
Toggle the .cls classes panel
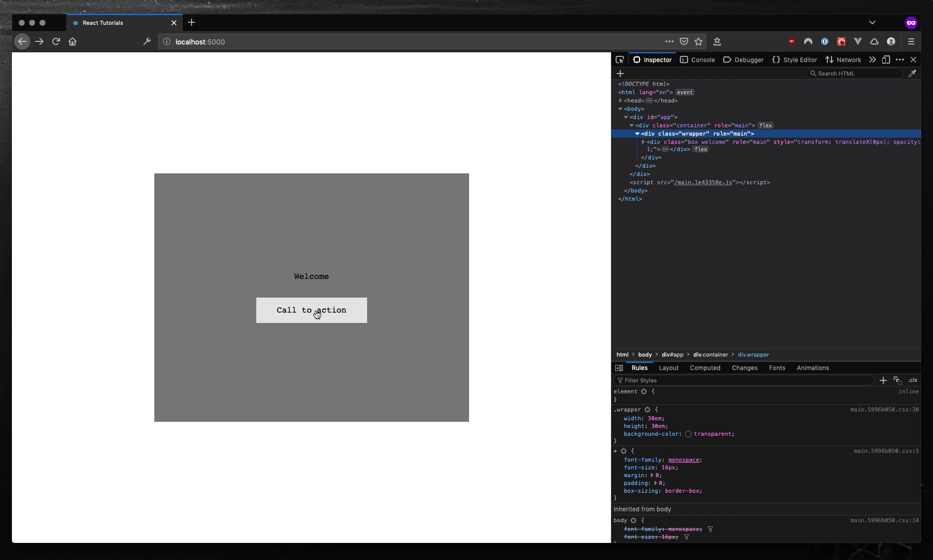(x=913, y=380)
